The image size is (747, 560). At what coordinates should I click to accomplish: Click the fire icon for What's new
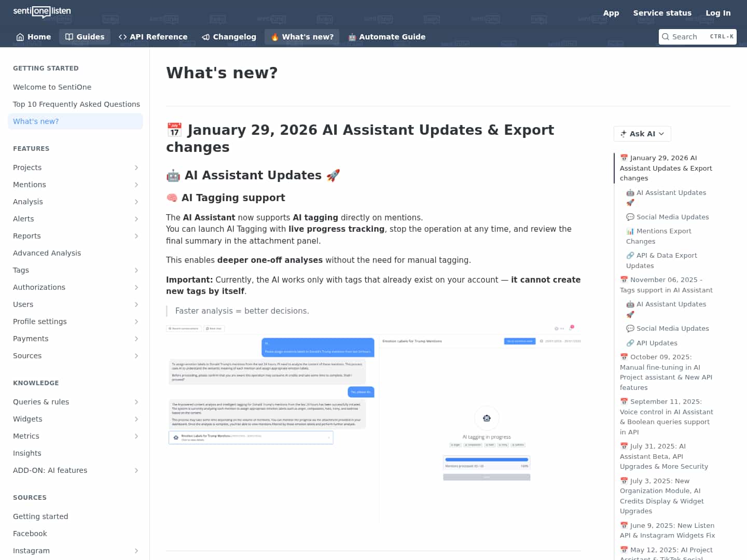coord(274,37)
